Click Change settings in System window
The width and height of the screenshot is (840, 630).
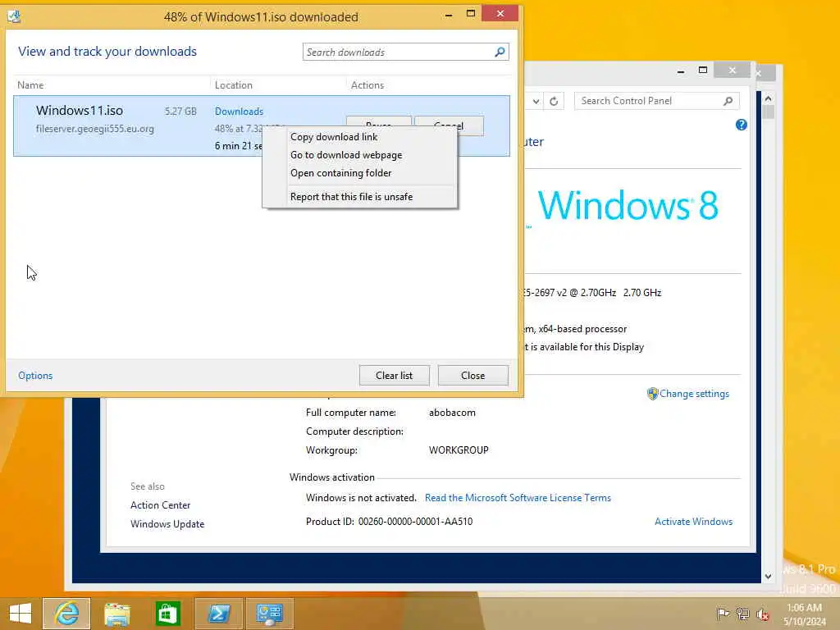point(694,394)
